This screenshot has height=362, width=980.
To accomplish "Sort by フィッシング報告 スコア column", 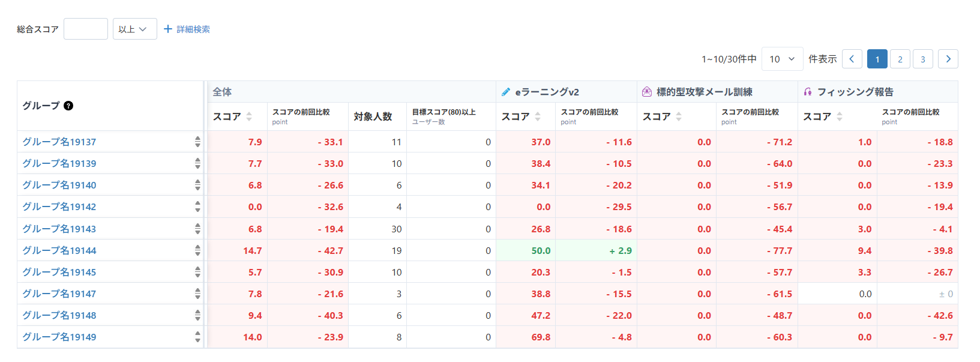I will pyautogui.click(x=840, y=116).
